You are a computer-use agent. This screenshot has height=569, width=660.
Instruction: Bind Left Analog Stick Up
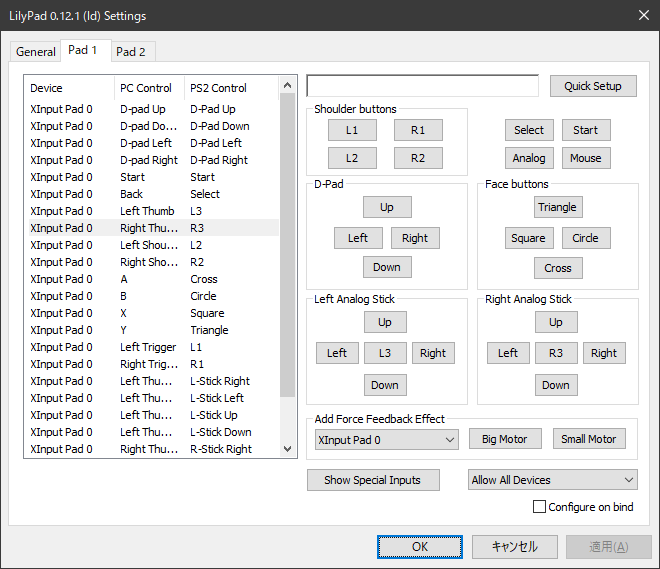[385, 322]
